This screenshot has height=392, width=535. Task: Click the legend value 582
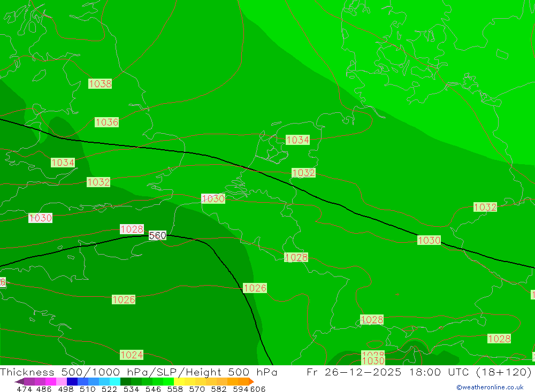pos(218,389)
